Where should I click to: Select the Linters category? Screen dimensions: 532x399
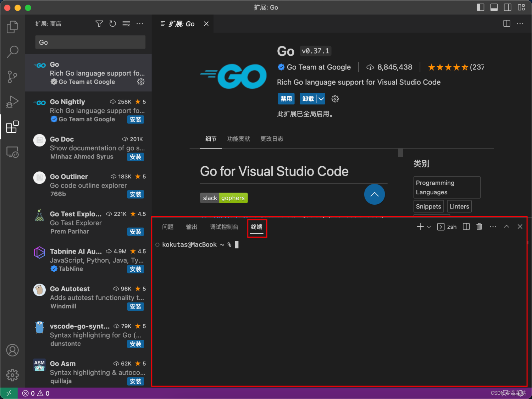pyautogui.click(x=459, y=207)
